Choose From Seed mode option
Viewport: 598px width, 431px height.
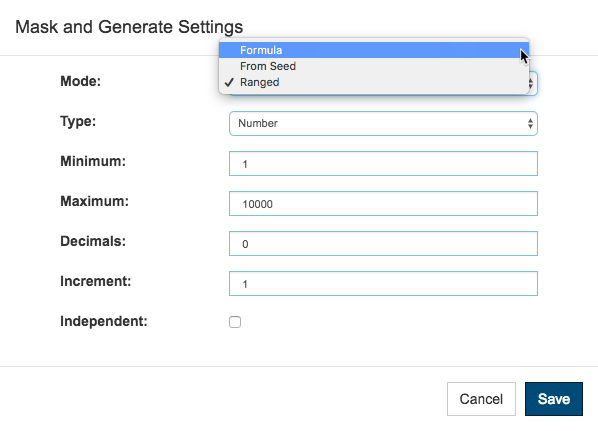click(374, 66)
